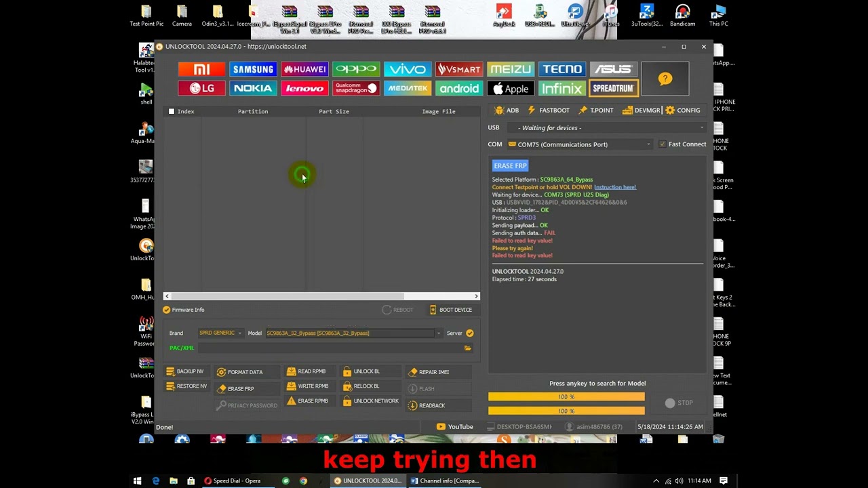This screenshot has height=488, width=868.
Task: Select the Xiaomi MI brand logo
Action: pos(201,69)
